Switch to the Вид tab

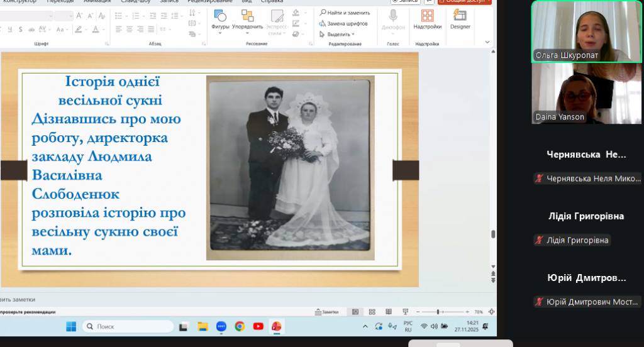247,1
